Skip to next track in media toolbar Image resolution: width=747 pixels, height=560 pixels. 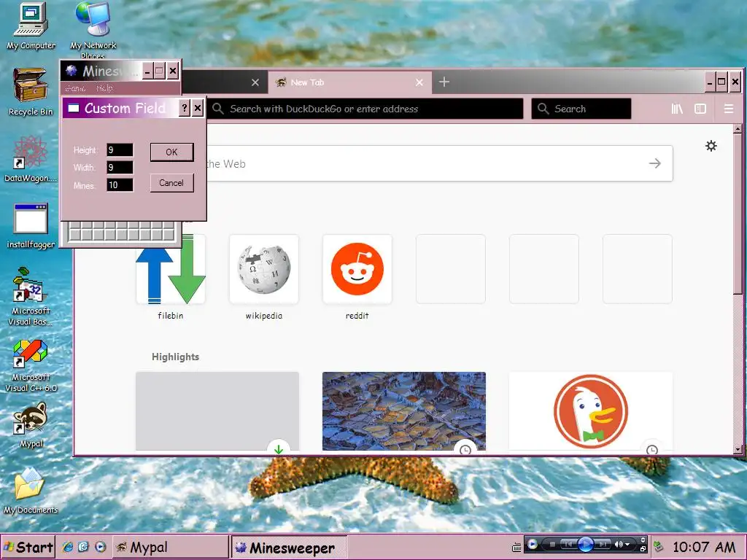click(x=603, y=544)
